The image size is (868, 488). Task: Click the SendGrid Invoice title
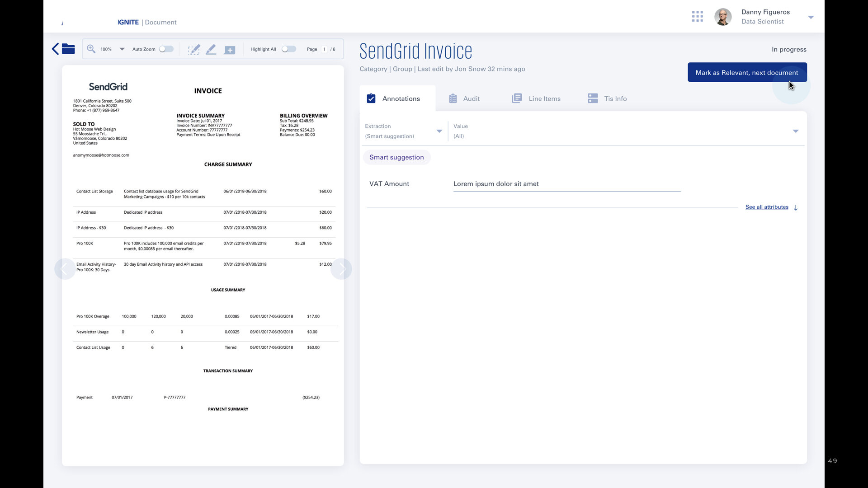(x=416, y=51)
